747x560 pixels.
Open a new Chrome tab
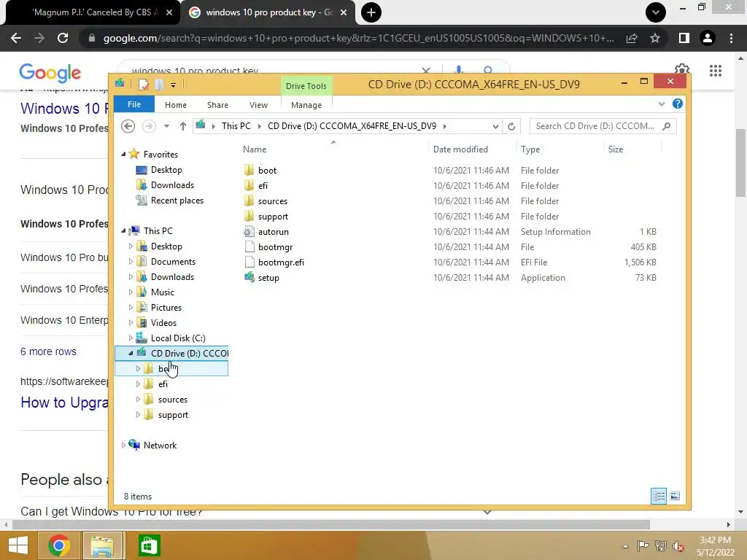371,12
